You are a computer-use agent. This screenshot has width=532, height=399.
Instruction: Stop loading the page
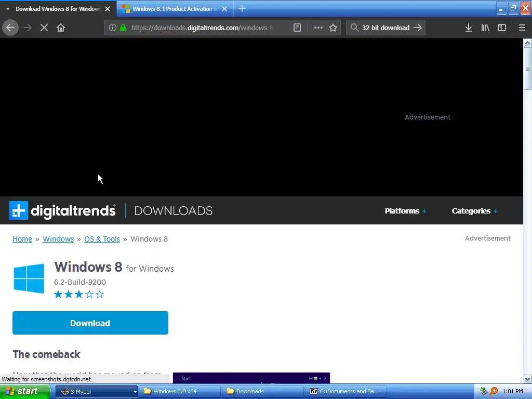coord(44,28)
